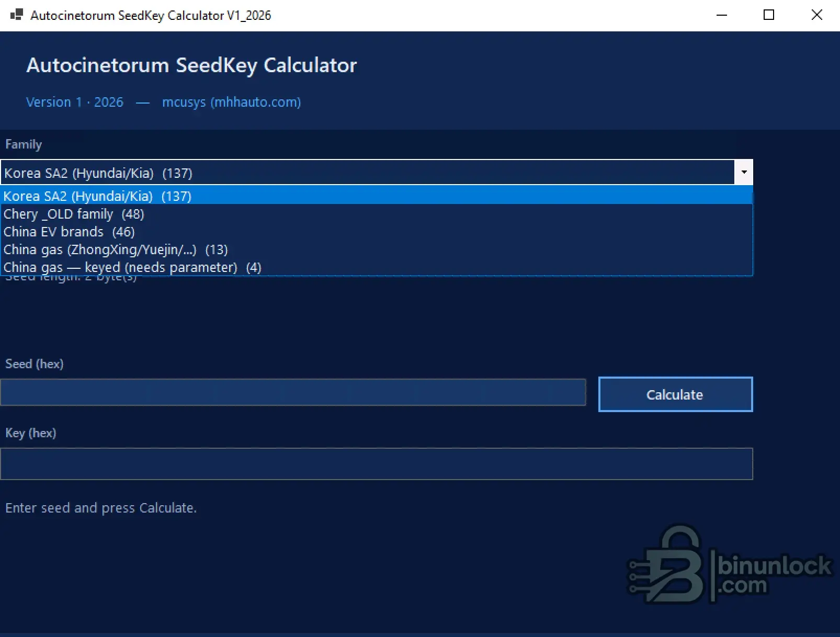Click the app icon in title bar

point(16,15)
